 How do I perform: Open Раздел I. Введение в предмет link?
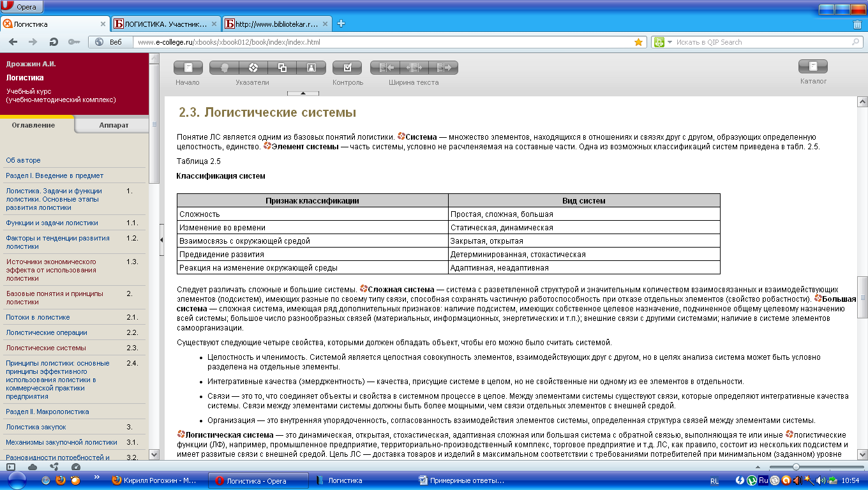pos(55,175)
